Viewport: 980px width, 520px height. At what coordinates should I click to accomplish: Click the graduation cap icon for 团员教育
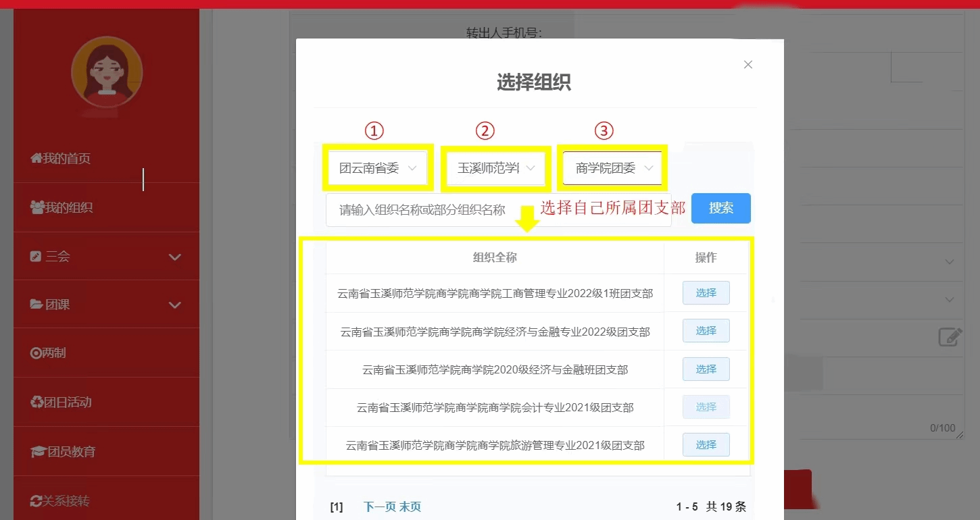click(38, 452)
